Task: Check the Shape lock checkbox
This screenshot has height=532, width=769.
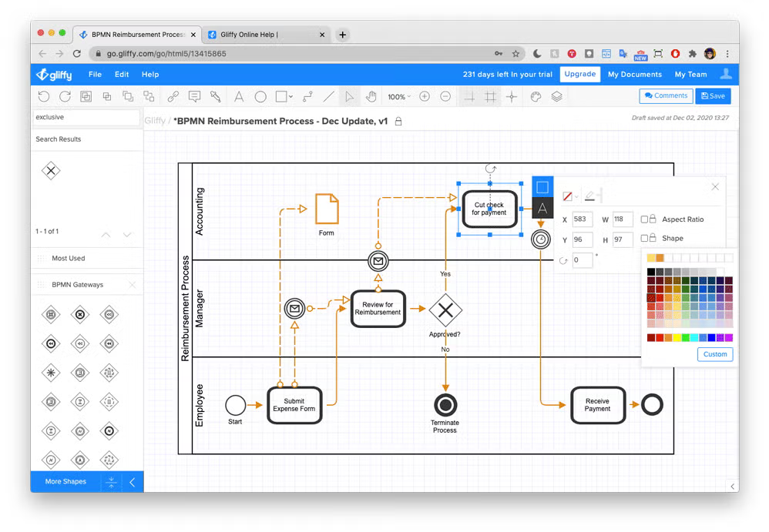Action: [644, 238]
